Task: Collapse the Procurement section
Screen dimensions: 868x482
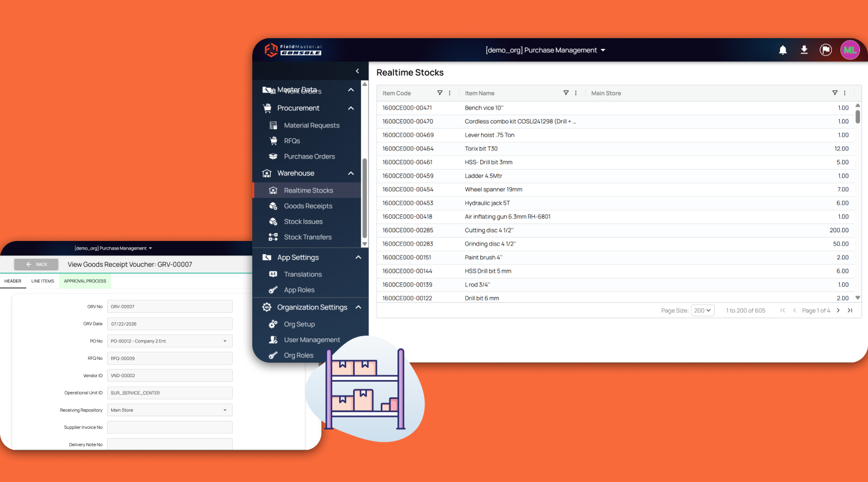Action: 351,108
